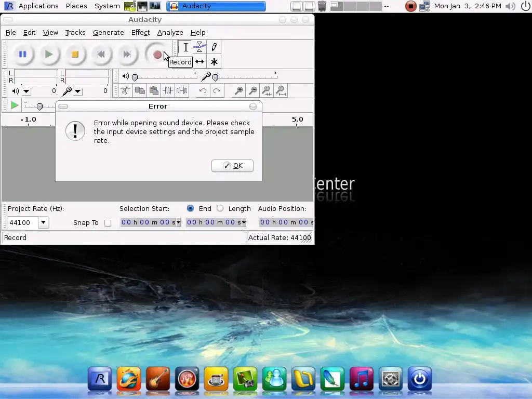This screenshot has height=399, width=532.
Task: Click the Trim audio icon
Action: click(168, 90)
